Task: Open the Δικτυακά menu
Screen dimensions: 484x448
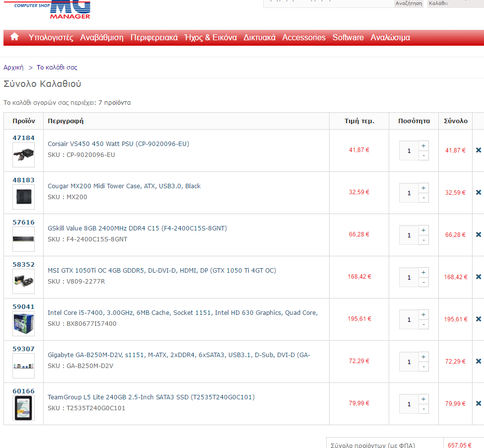Action: point(260,37)
